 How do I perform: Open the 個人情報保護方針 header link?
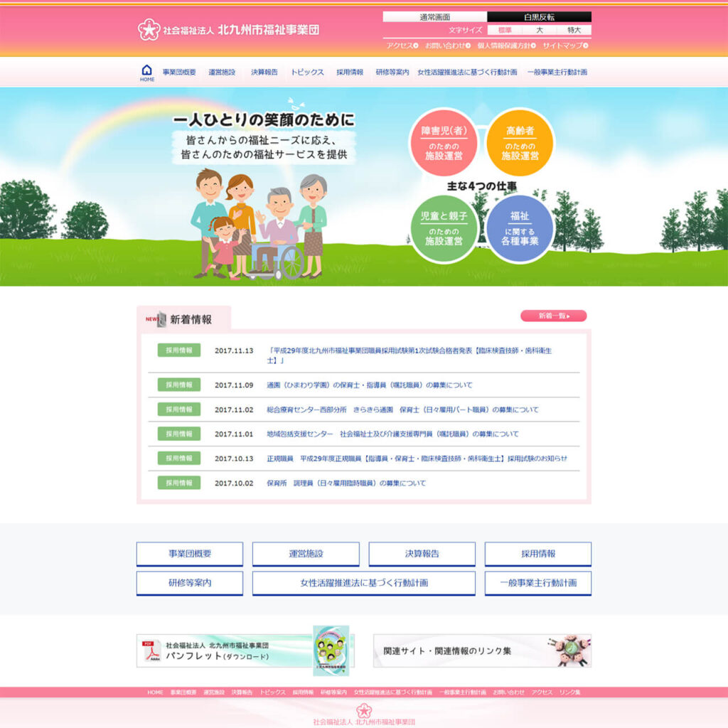[506, 45]
